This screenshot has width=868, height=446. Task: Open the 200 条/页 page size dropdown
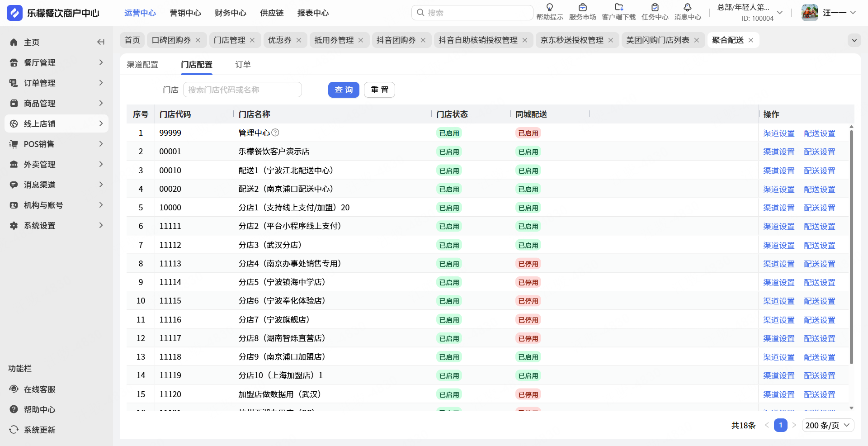point(827,425)
